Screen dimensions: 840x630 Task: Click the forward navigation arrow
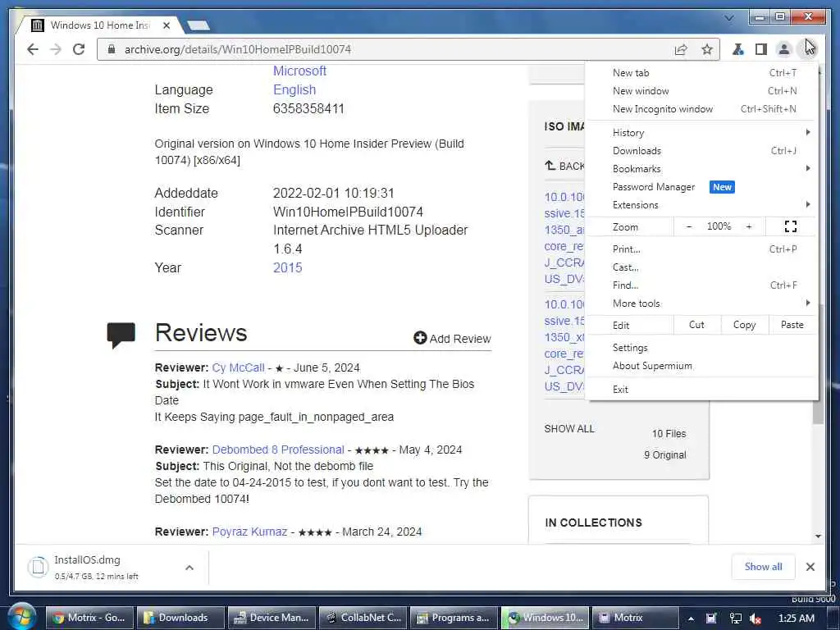56,49
